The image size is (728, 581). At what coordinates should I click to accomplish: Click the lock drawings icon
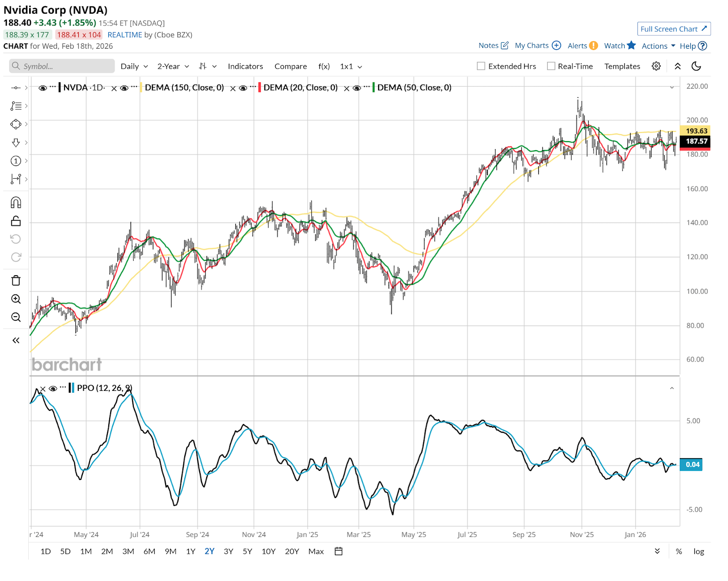point(16,221)
